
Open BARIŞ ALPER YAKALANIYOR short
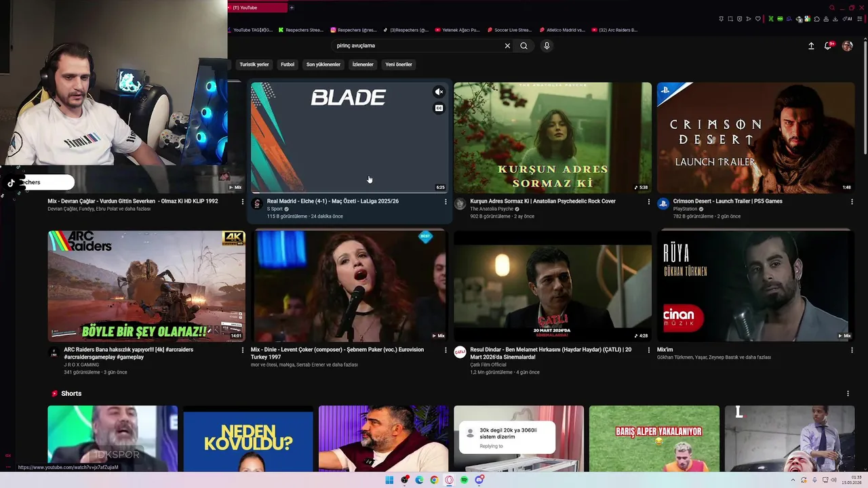(654, 439)
